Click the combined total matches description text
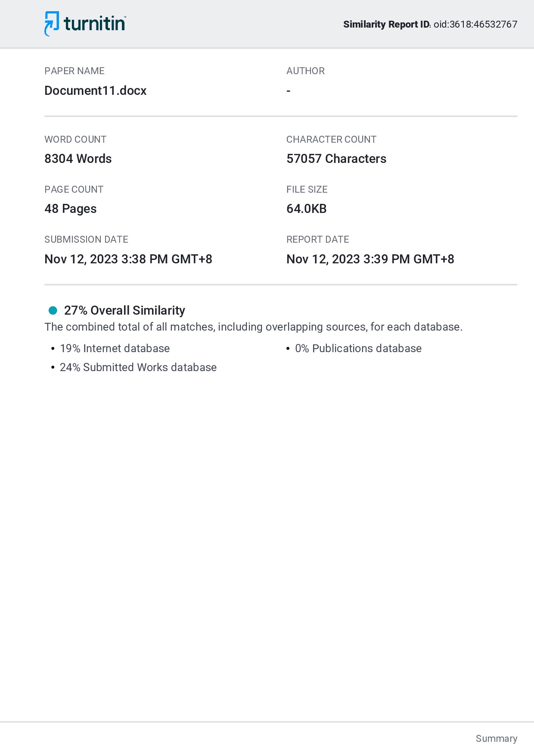The width and height of the screenshot is (534, 756). pyautogui.click(x=254, y=327)
